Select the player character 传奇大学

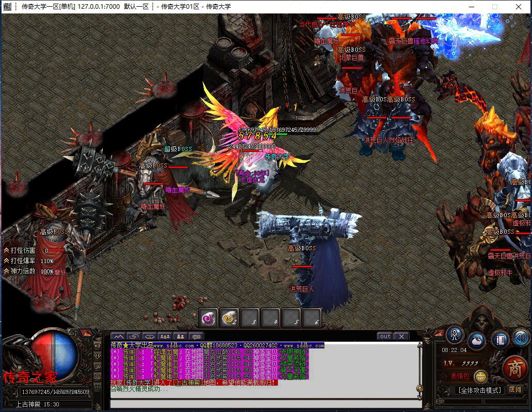click(277, 157)
